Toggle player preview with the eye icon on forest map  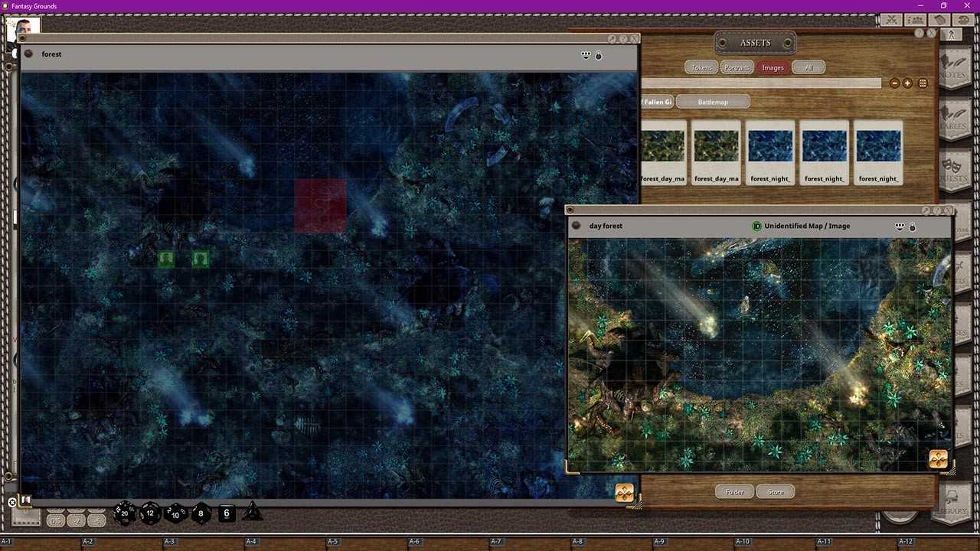(585, 54)
